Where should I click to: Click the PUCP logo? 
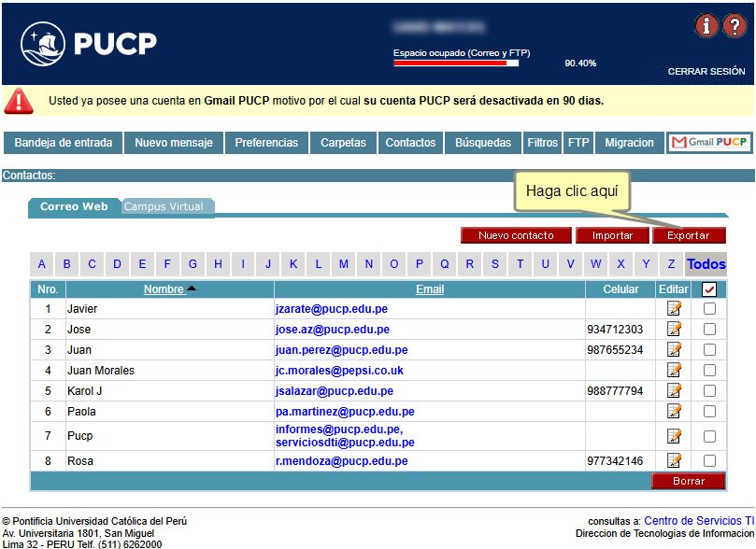coord(89,43)
